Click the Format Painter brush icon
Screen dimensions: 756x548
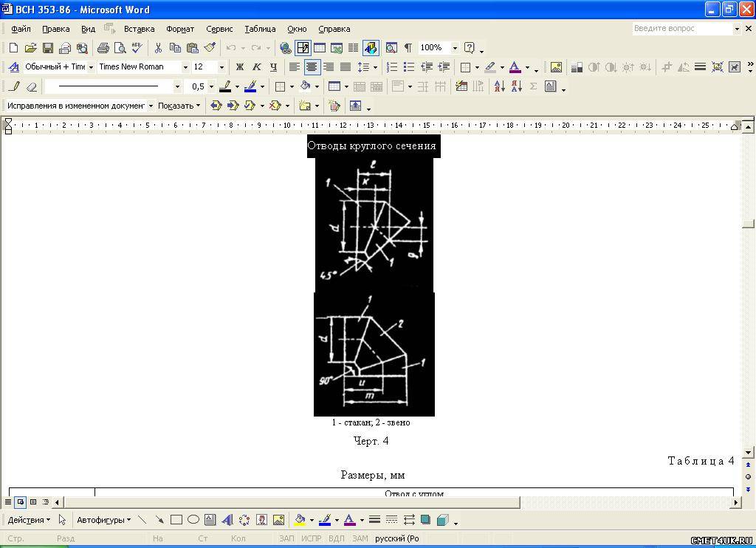210,48
